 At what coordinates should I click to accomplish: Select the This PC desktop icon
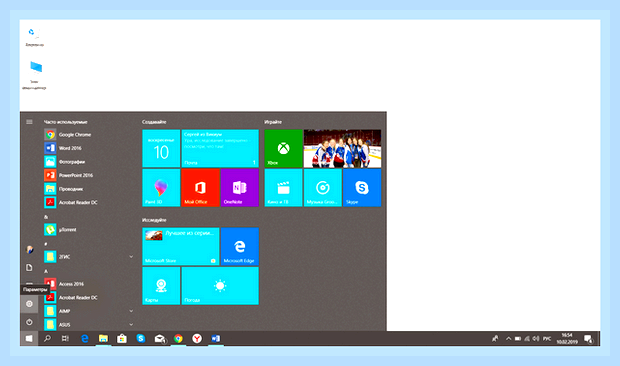click(x=34, y=75)
